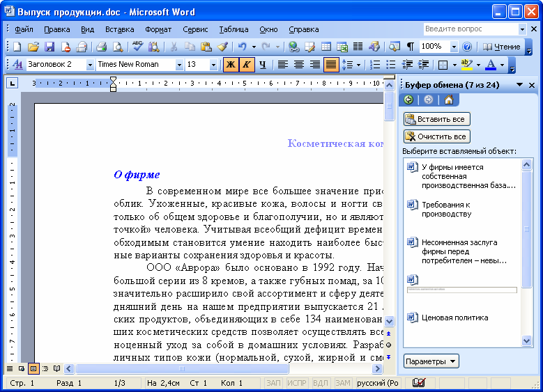Viewport: 543px width, 392px height.
Task: Open the Times New Roman font dropdown
Action: pyautogui.click(x=179, y=65)
